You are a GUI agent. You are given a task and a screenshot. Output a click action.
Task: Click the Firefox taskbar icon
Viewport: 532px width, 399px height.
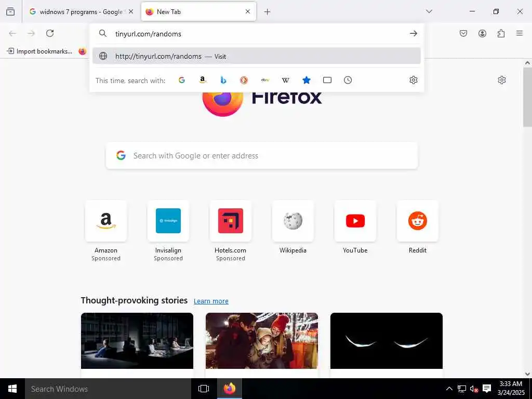tap(229, 389)
